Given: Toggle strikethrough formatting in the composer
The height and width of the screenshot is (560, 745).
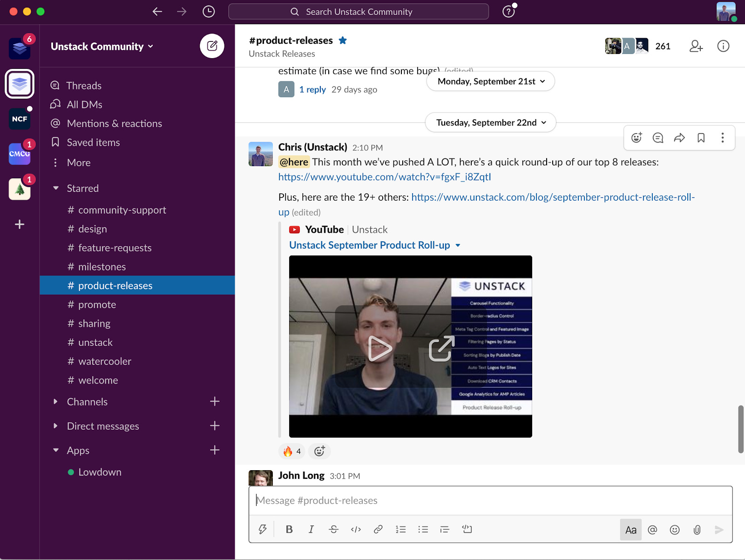Looking at the screenshot, I should pos(333,529).
